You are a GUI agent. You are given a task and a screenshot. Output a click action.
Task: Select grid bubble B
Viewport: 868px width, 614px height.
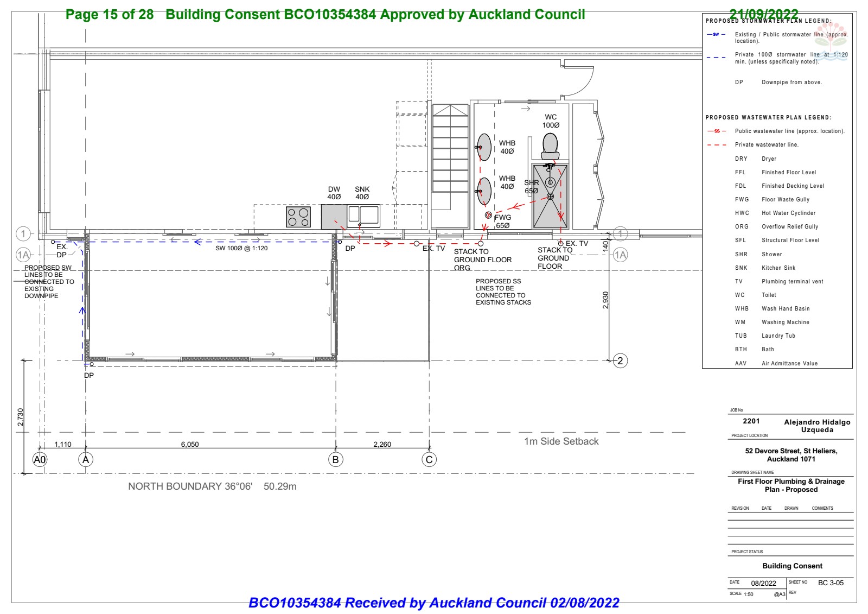[336, 460]
